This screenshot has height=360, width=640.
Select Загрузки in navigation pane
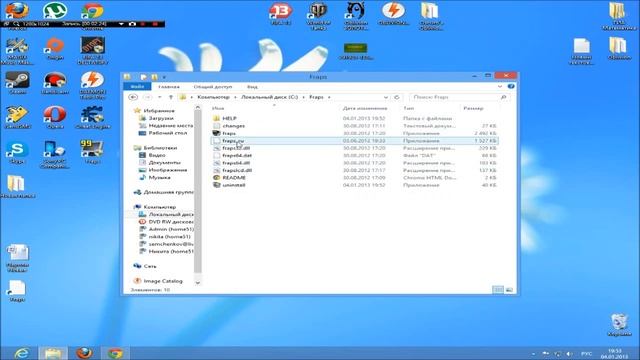(160, 118)
